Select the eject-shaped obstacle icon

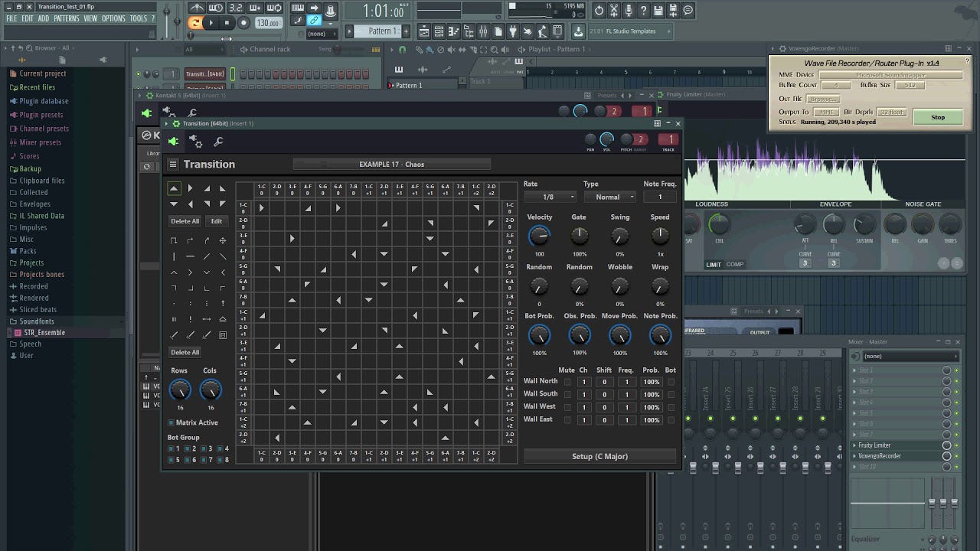click(223, 319)
